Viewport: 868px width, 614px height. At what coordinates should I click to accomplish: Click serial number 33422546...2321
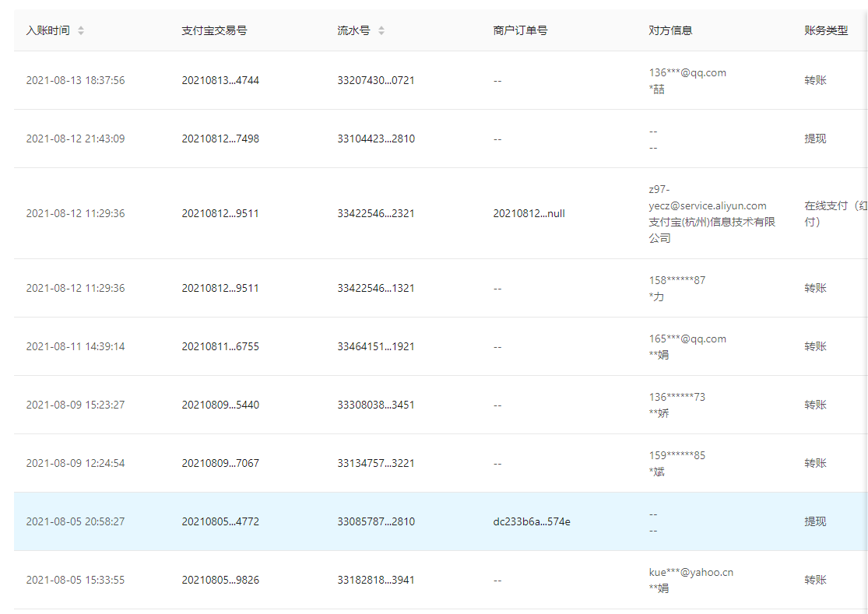[x=376, y=213]
